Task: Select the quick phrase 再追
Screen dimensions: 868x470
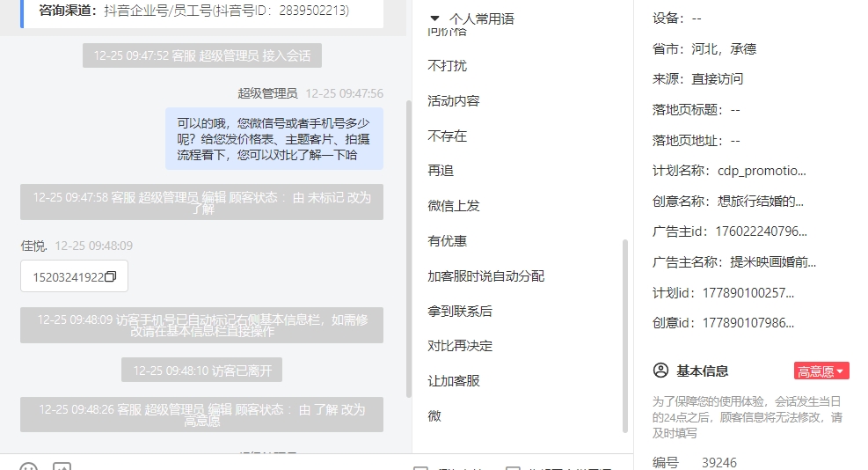Action: point(441,171)
